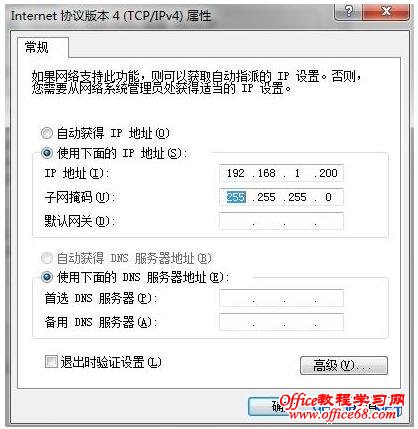Image resolution: width=418 pixels, height=429 pixels.
Task: Click the help question mark button
Action: coord(348,12)
